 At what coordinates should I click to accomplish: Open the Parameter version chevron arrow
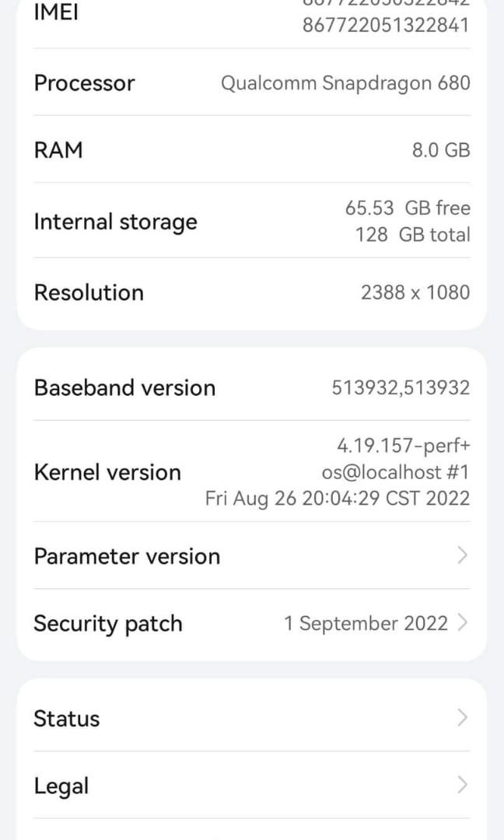coord(463,555)
